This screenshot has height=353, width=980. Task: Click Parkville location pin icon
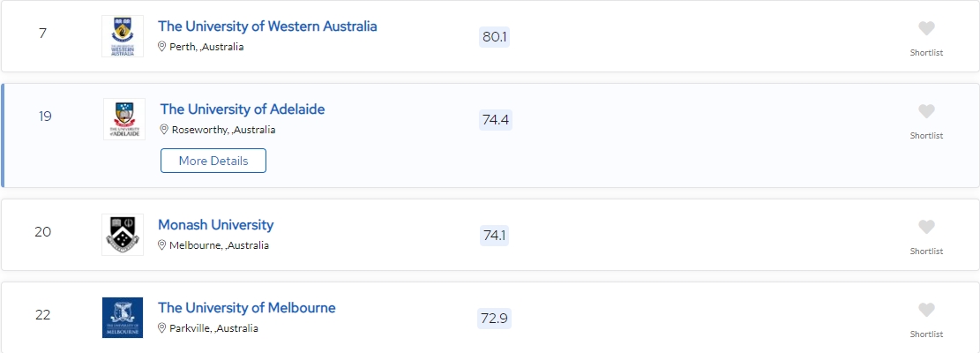[162, 328]
